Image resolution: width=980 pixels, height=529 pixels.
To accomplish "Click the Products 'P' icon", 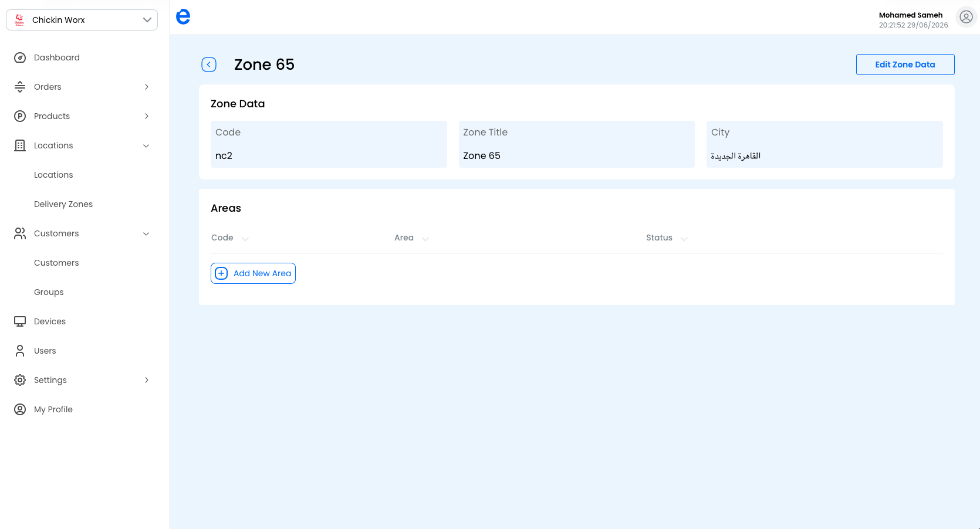I will 20,116.
